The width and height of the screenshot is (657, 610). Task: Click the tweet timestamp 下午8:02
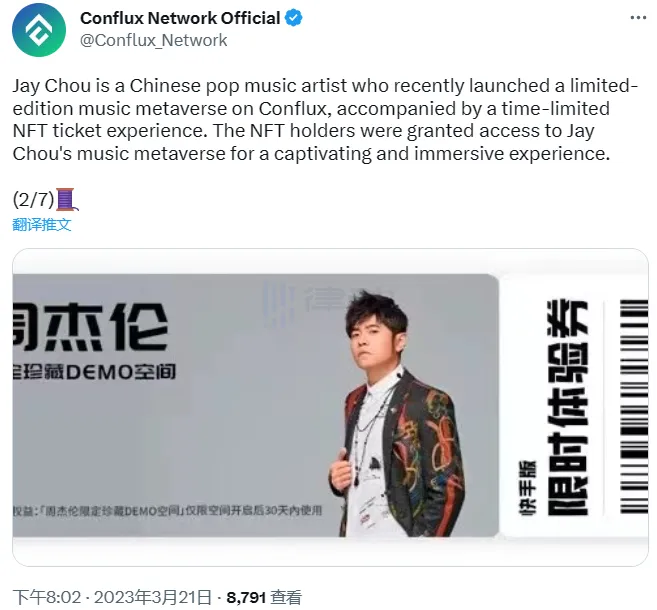coord(47,597)
